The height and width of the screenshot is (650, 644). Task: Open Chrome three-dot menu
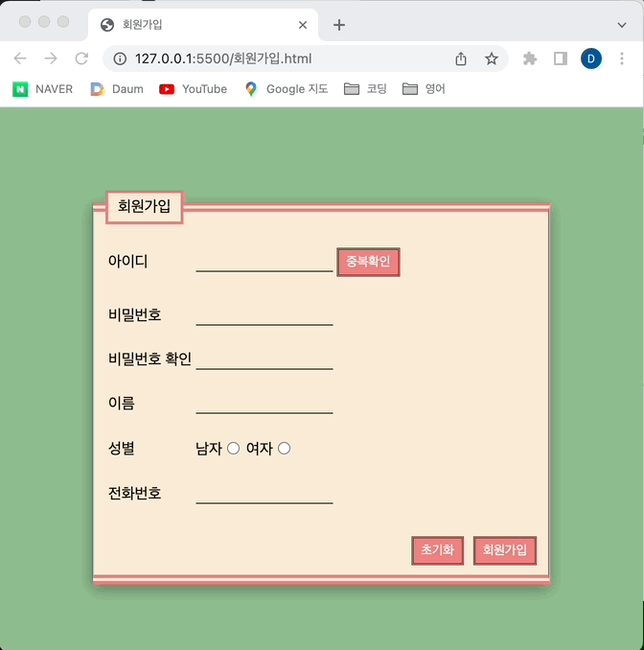tap(622, 58)
